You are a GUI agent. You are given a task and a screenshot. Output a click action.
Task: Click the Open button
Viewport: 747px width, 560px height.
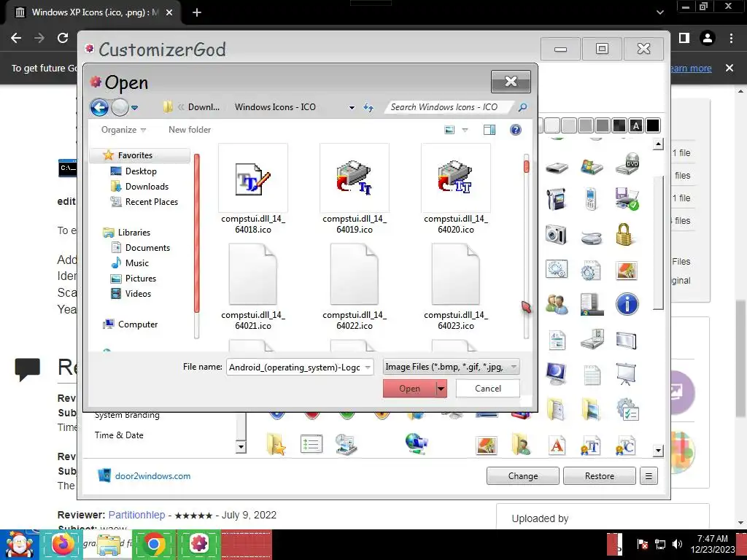tap(410, 389)
